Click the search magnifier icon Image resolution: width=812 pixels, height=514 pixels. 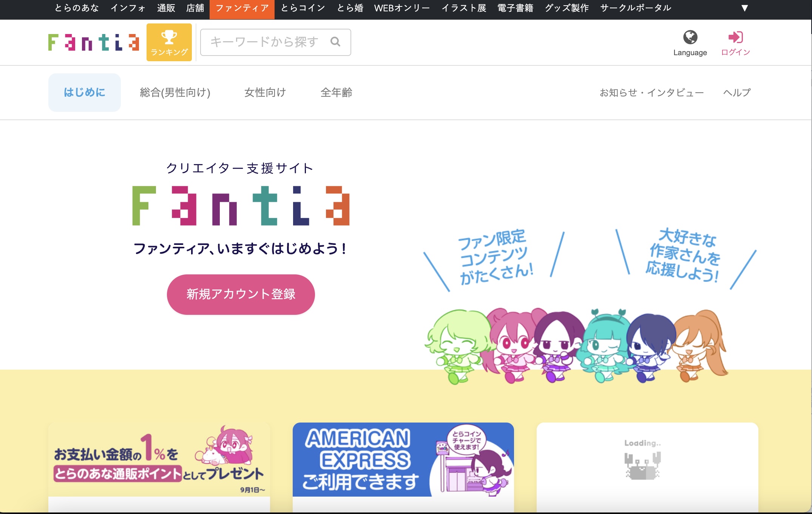335,42
